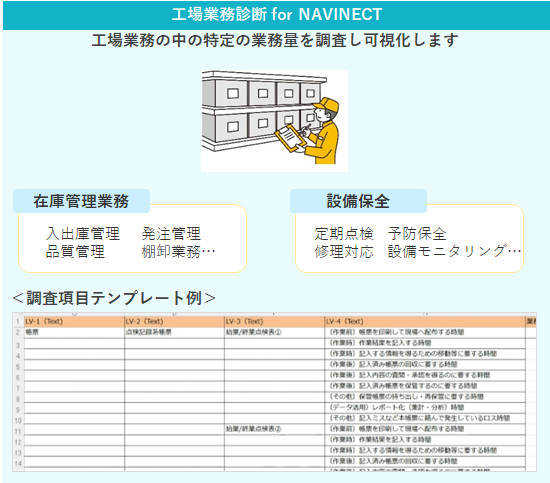Click the '定期点検' text
550x483 pixels.
click(344, 234)
